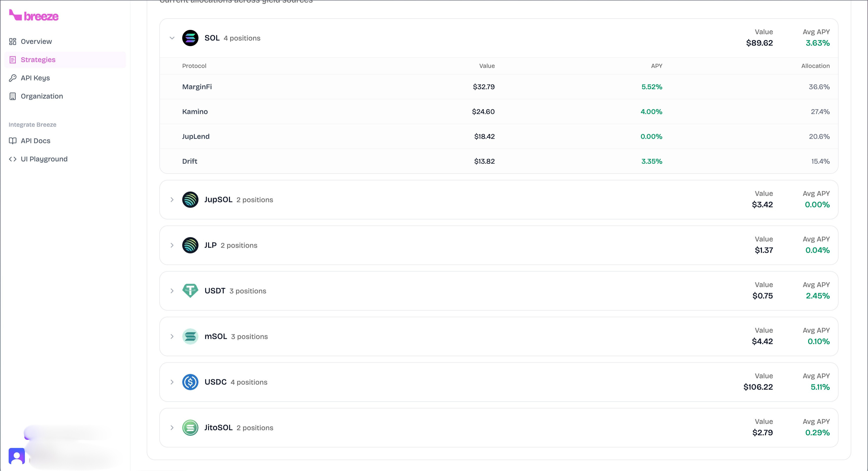
Task: Select the MarginFi protocol row
Action: [x=197, y=86]
